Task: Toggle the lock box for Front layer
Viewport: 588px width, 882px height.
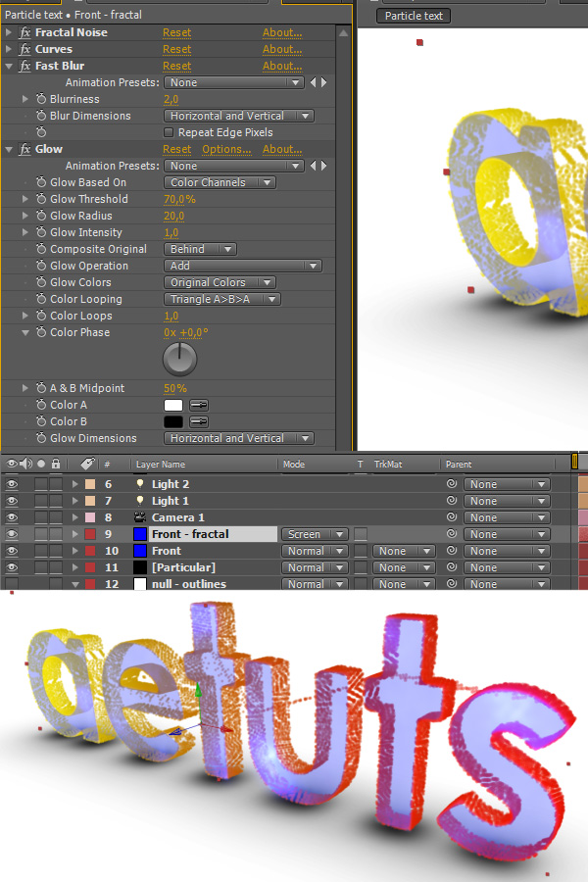Action: click(x=56, y=551)
